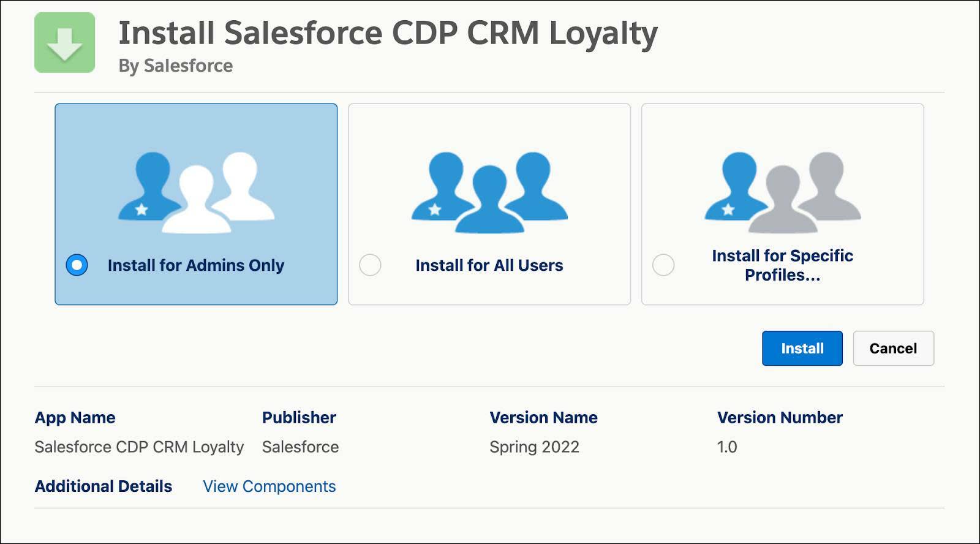Click the "App Name" column heading
Viewport: 980px width, 544px height.
(75, 417)
